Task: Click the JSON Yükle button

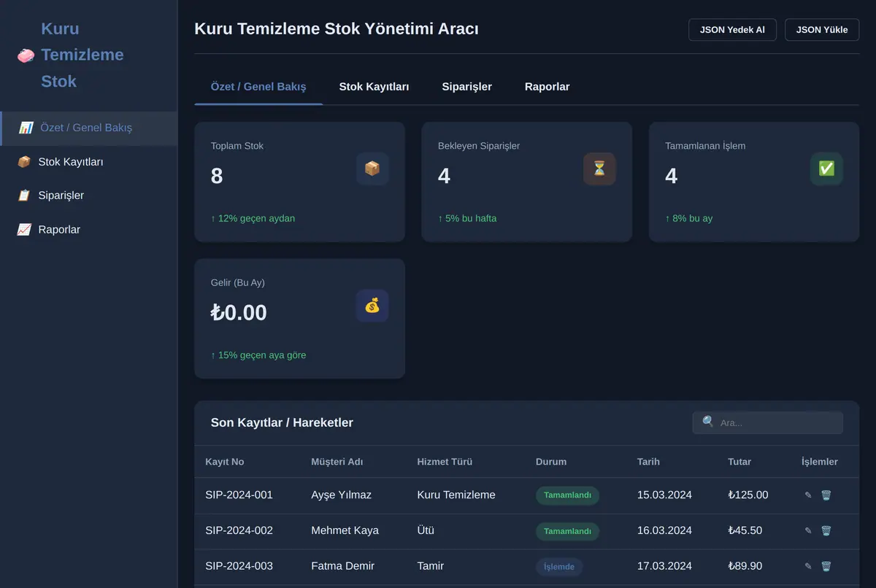Action: (x=822, y=30)
